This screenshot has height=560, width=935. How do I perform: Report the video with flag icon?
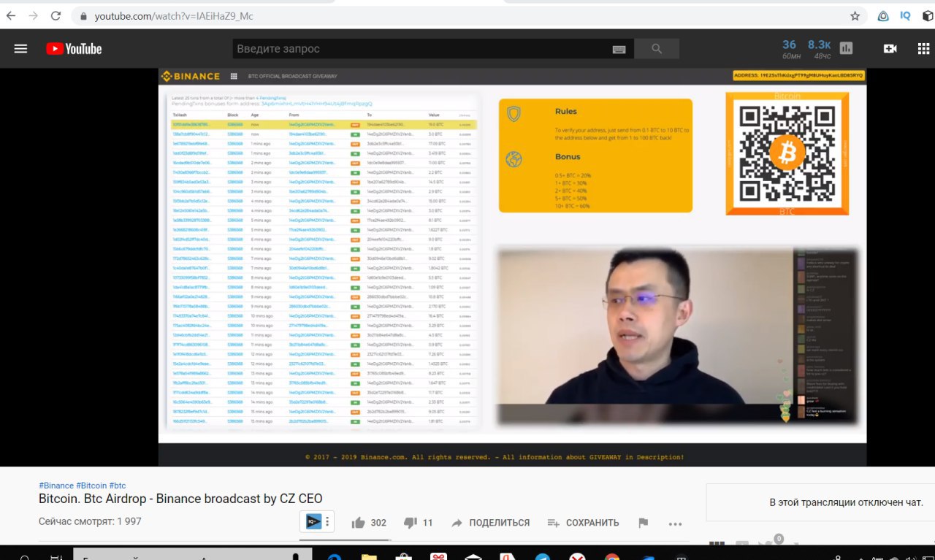tap(643, 523)
